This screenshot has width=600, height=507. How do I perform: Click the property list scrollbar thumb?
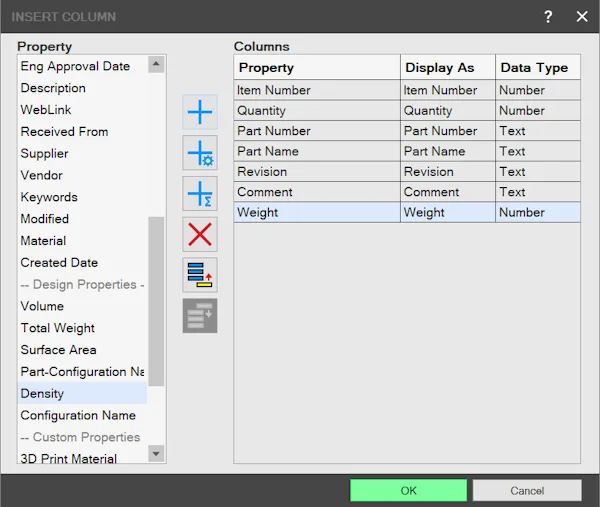click(156, 302)
